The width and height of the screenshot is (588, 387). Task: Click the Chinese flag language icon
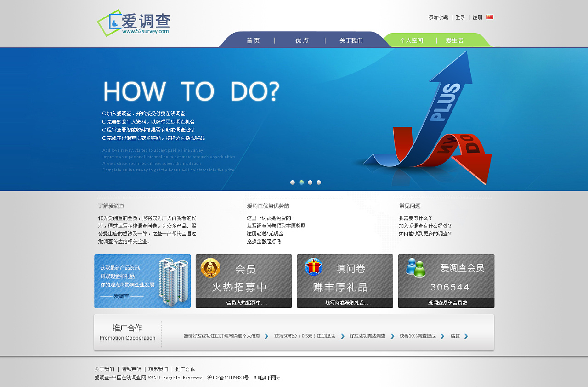click(490, 17)
